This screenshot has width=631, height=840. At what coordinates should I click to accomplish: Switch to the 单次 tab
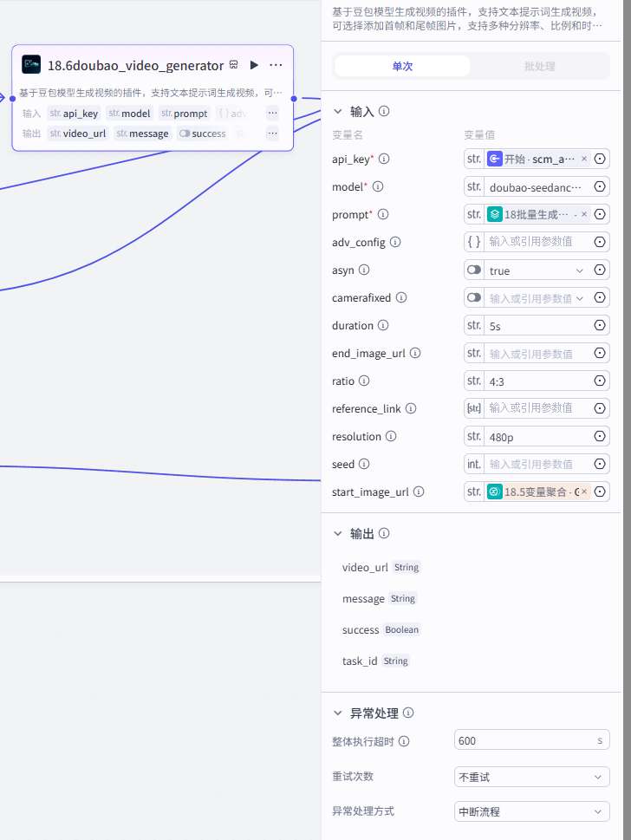pyautogui.click(x=402, y=66)
